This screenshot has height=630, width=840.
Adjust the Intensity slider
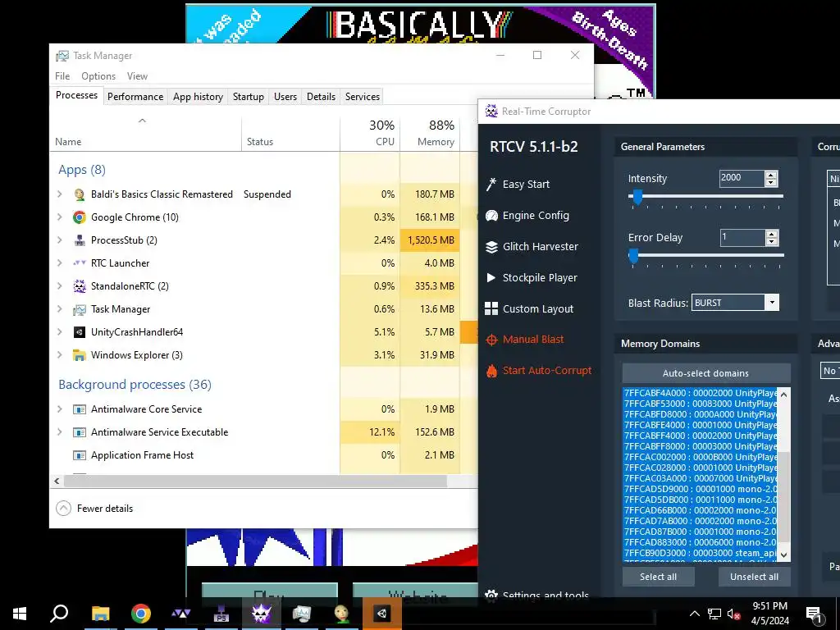tap(637, 197)
